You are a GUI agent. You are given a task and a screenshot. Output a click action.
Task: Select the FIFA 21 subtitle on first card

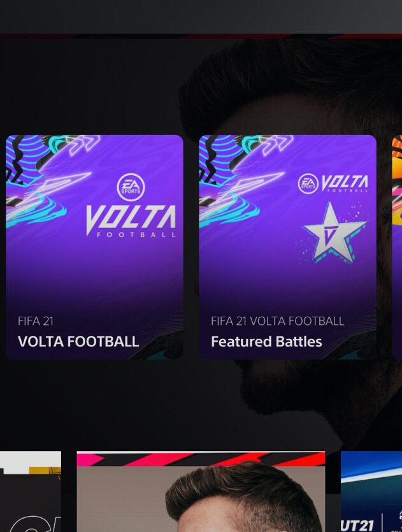36,321
